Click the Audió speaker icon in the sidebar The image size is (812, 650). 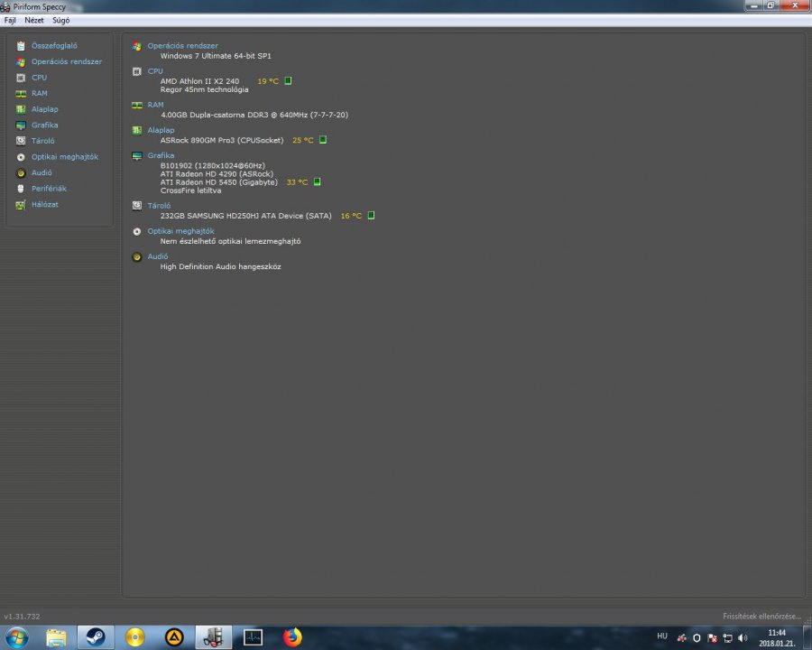pos(21,173)
